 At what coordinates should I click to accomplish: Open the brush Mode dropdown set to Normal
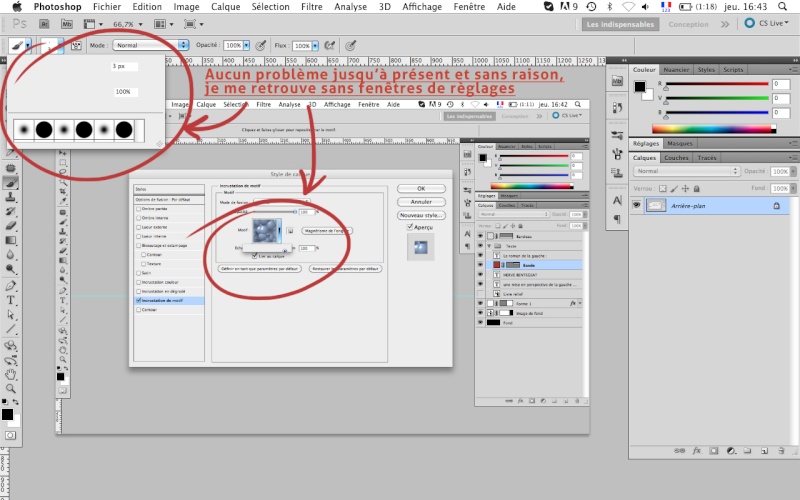point(151,45)
